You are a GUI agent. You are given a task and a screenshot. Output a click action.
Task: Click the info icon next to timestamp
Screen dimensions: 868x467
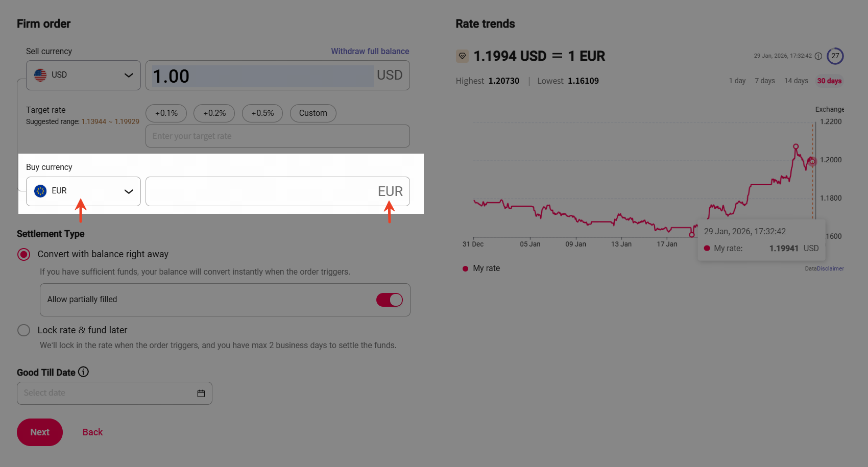tap(818, 56)
